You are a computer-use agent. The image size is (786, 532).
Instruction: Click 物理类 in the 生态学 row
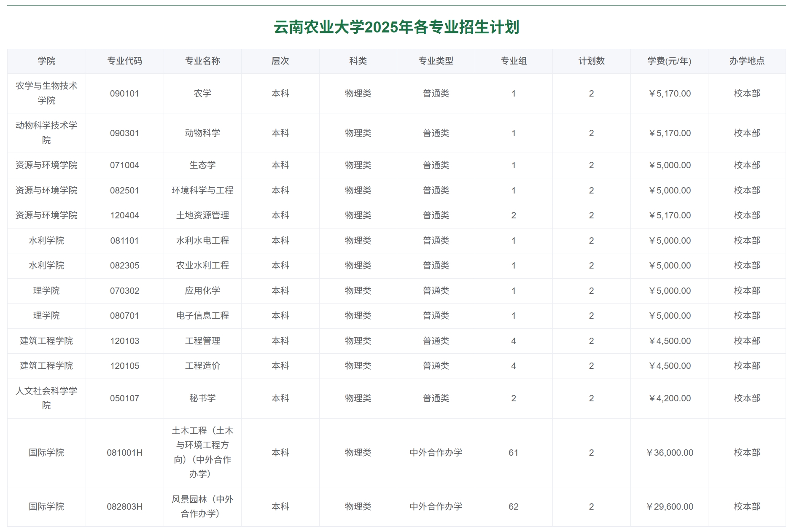pyautogui.click(x=358, y=165)
